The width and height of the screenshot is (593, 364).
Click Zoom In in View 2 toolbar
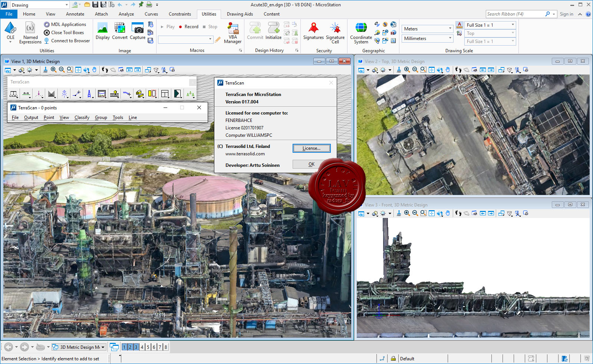tap(407, 70)
